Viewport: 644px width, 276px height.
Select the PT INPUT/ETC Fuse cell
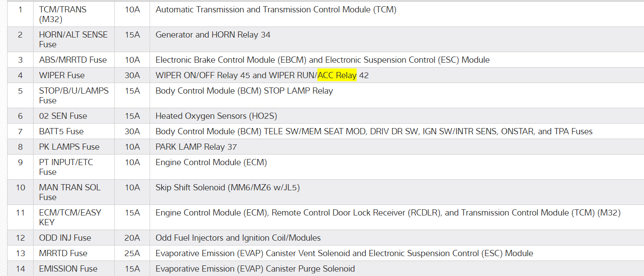[66, 167]
